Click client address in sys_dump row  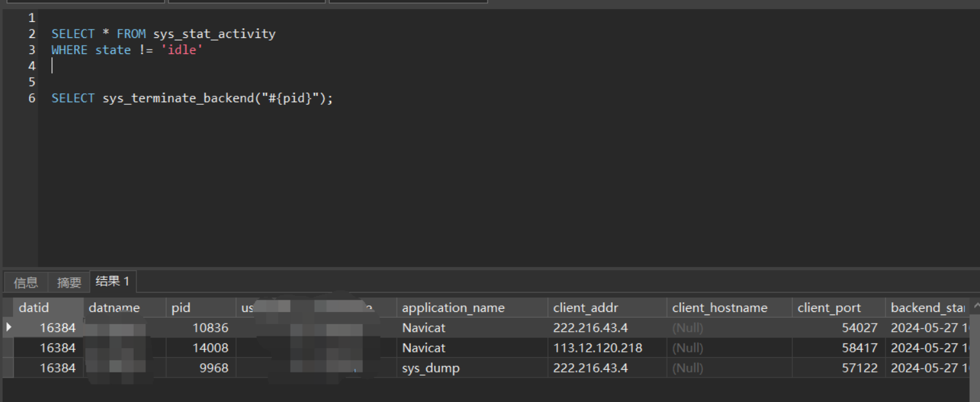pos(607,368)
